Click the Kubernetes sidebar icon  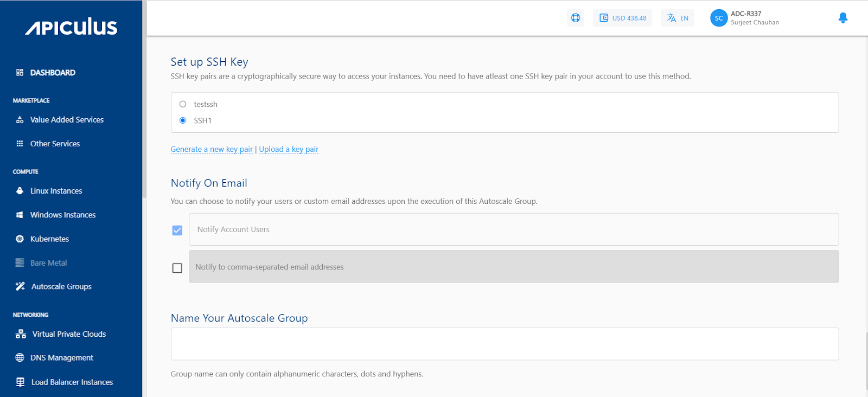pos(20,239)
